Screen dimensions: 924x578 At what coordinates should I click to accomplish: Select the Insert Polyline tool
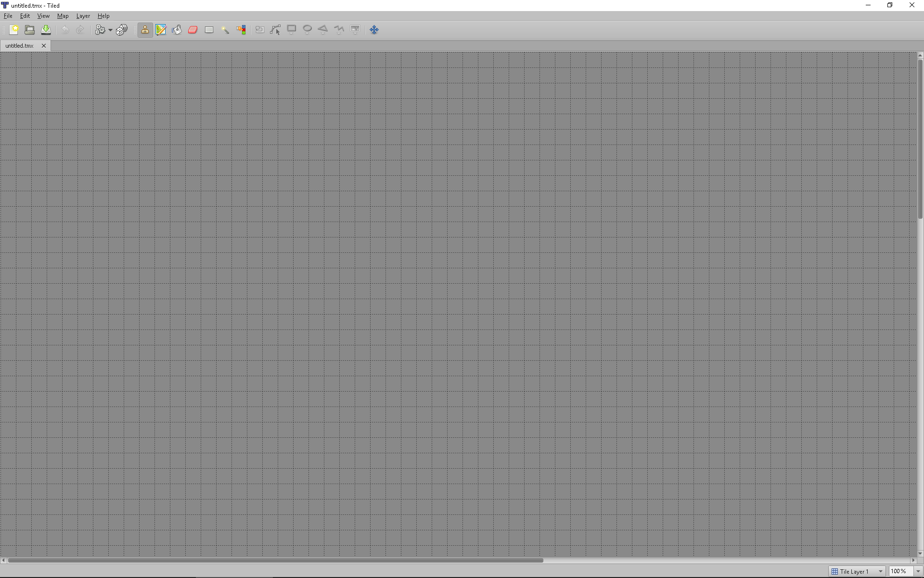339,30
